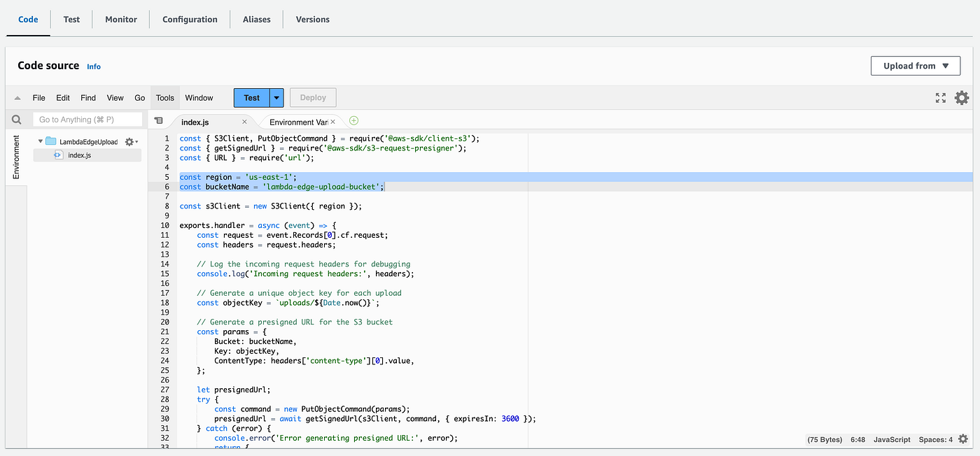Open the Edit menu
The image size is (980, 456).
click(63, 98)
